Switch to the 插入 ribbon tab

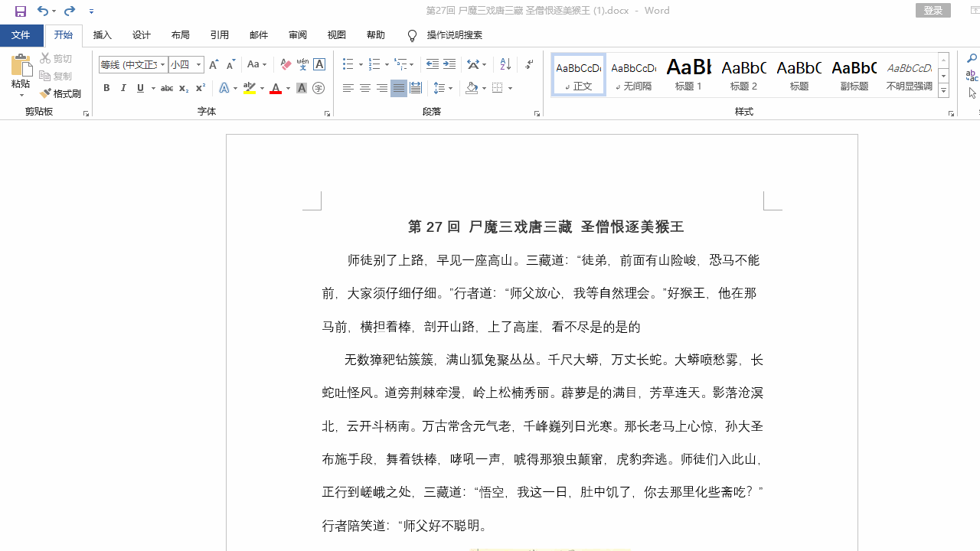pyautogui.click(x=102, y=34)
